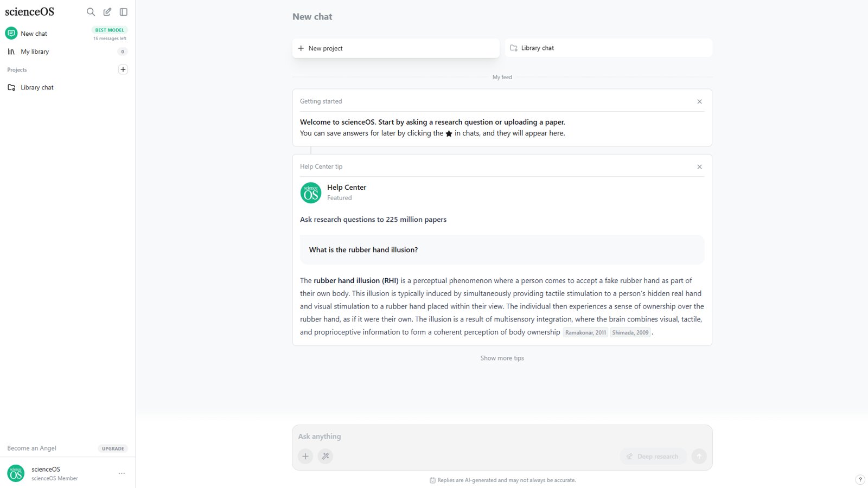Dismiss the Getting started card

point(699,101)
